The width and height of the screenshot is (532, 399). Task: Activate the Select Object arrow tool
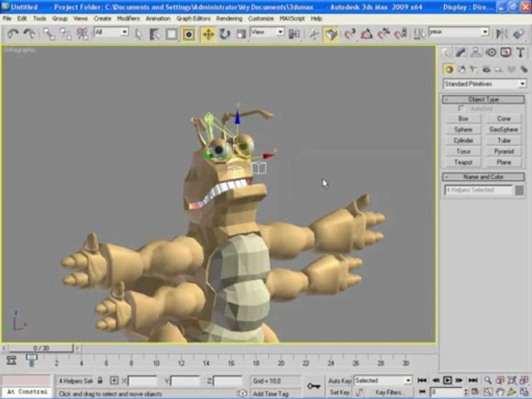pyautogui.click(x=138, y=34)
